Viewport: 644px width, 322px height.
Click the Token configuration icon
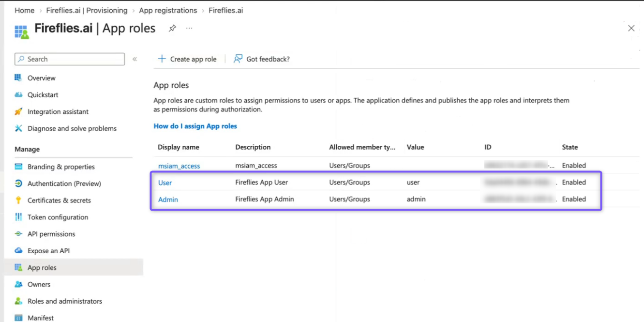18,217
